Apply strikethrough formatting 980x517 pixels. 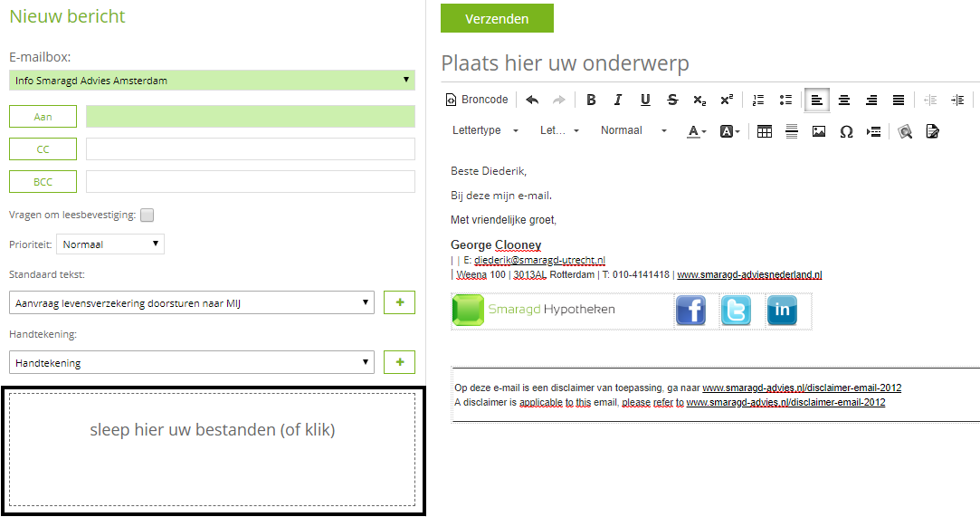672,100
